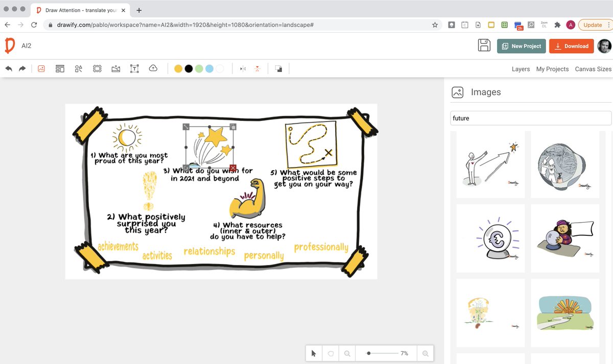
Task: Activate the lasso selection tool
Action: [331, 353]
